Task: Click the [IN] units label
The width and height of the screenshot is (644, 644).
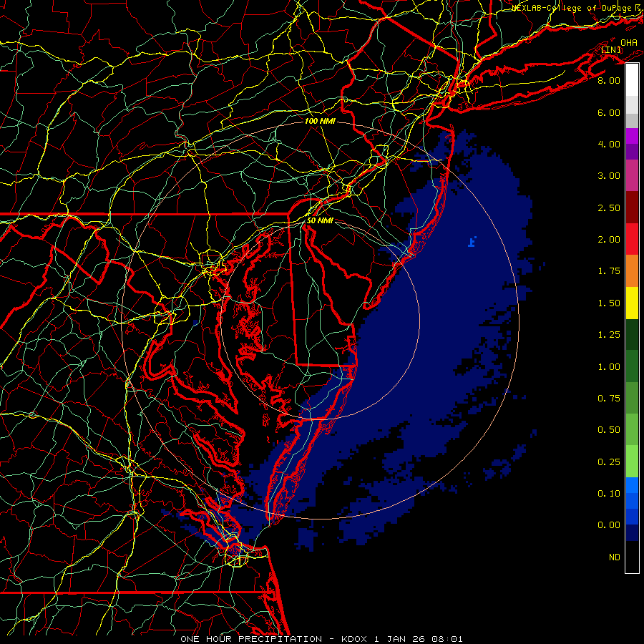Action: pyautogui.click(x=611, y=49)
